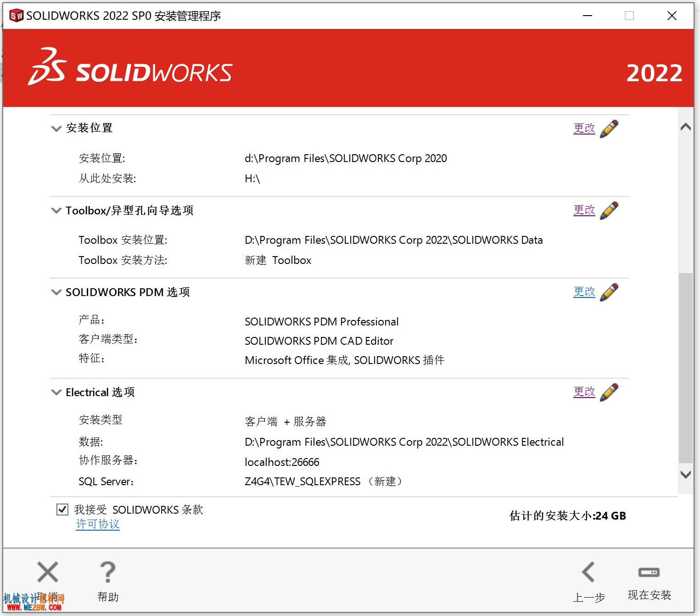Open 帮助 help question mark icon
Screen dimensions: 700x616
[108, 572]
